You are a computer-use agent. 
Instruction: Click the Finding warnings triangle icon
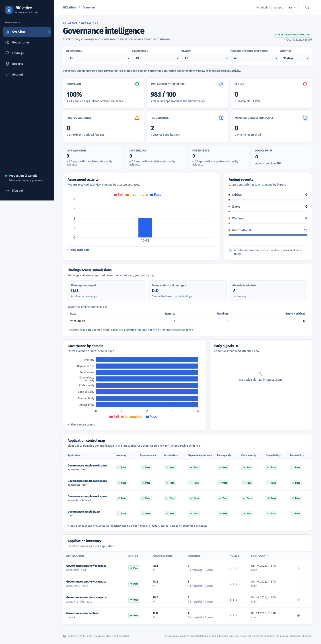coord(137,118)
